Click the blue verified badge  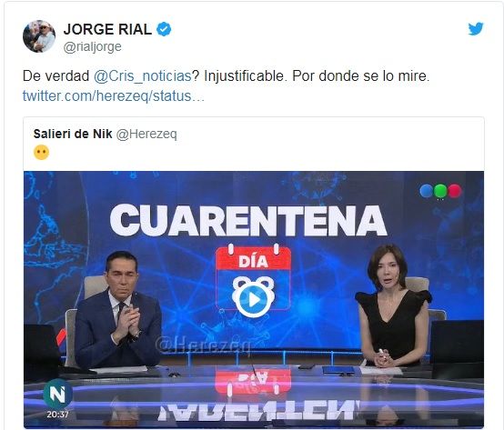coord(164,29)
